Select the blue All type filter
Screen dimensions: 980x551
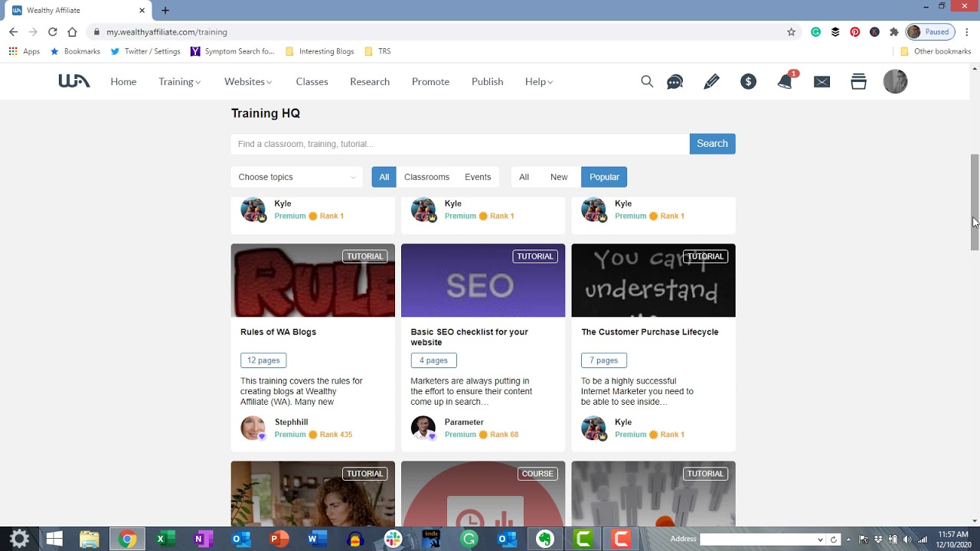(x=384, y=177)
